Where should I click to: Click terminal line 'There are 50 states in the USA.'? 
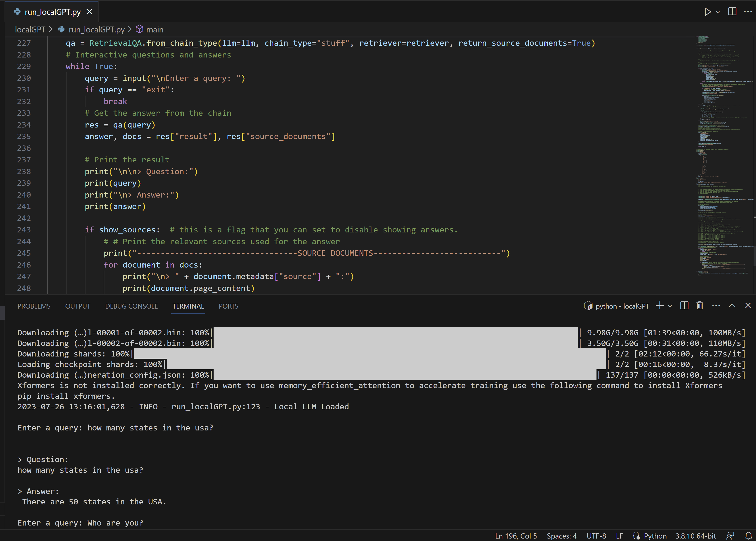click(94, 501)
